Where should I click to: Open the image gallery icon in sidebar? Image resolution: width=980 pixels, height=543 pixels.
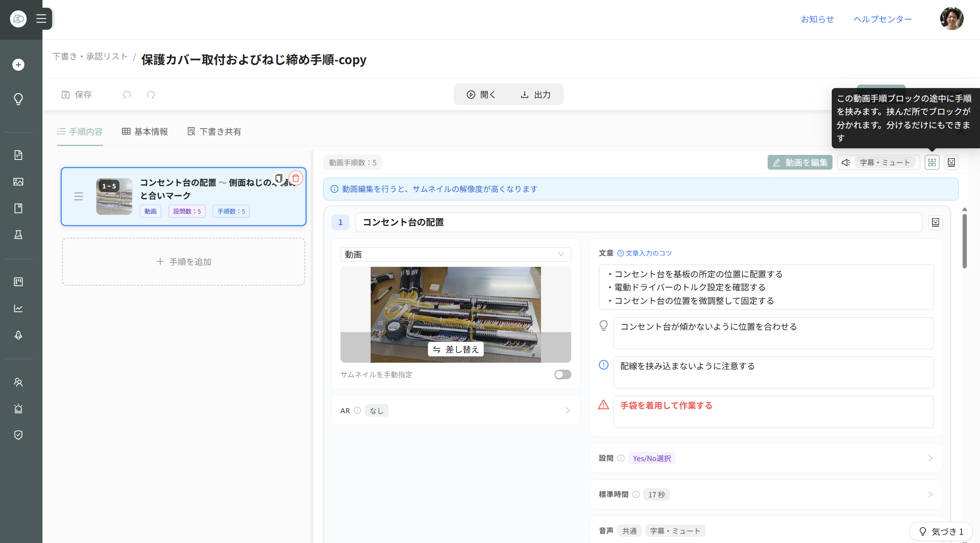point(18,182)
